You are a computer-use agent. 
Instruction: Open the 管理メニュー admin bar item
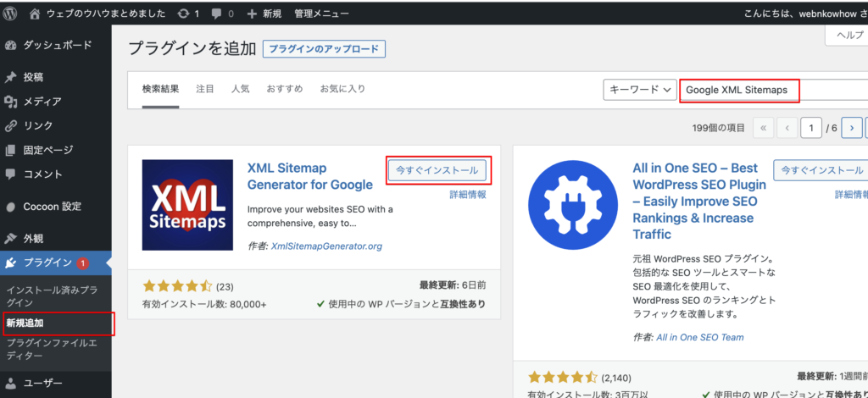(x=321, y=14)
